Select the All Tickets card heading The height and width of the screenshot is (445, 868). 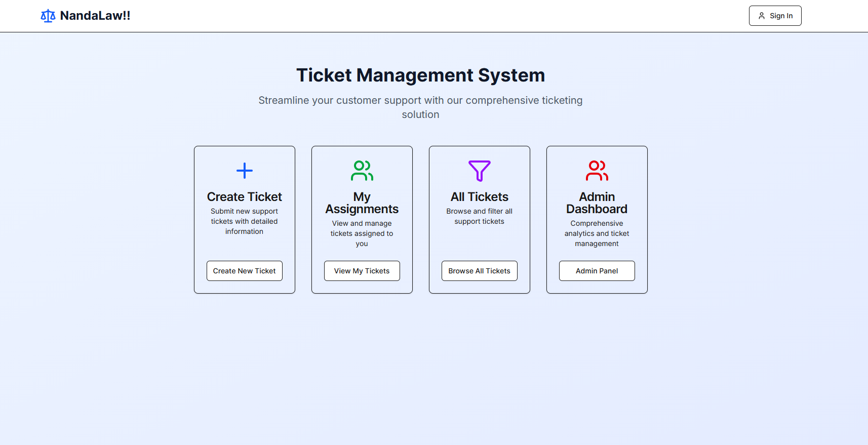pos(480,197)
